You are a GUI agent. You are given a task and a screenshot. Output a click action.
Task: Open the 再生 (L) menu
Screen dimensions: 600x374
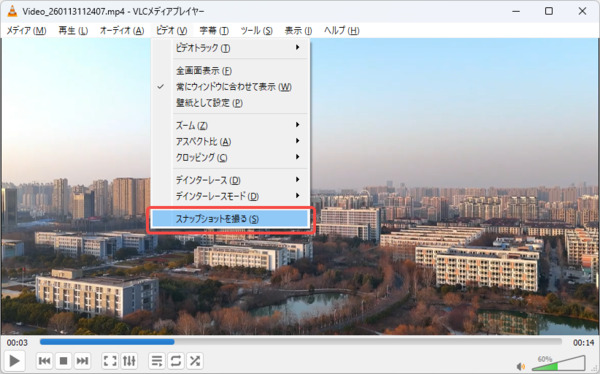coord(73,31)
